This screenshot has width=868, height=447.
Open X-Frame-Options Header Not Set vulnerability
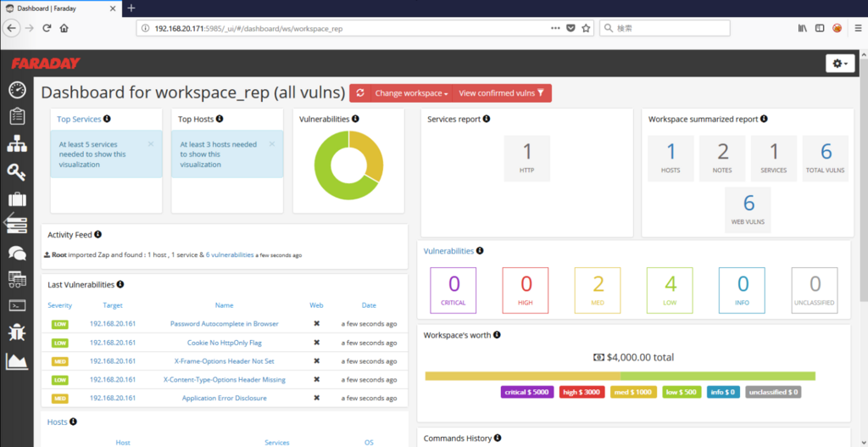[x=224, y=361]
